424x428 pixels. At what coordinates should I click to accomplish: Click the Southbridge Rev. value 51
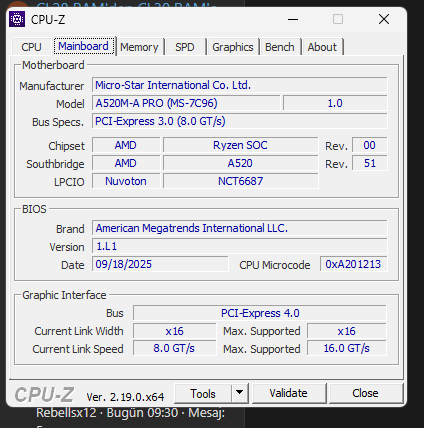369,163
